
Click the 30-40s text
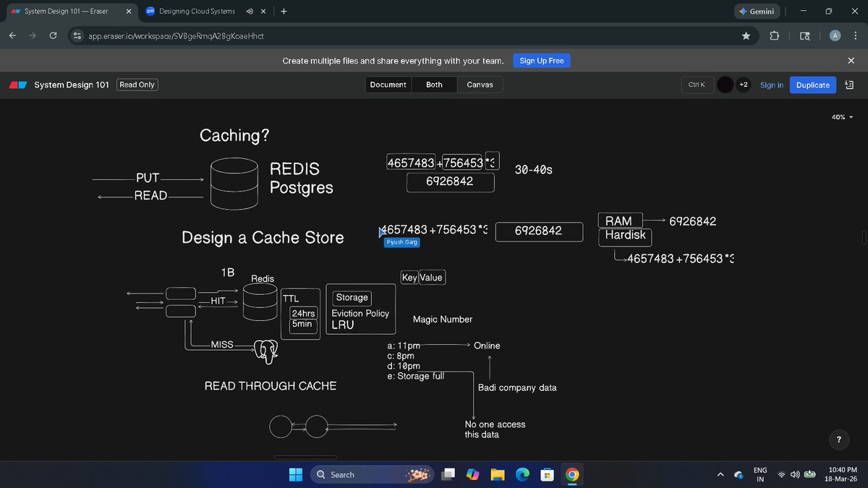coord(533,169)
